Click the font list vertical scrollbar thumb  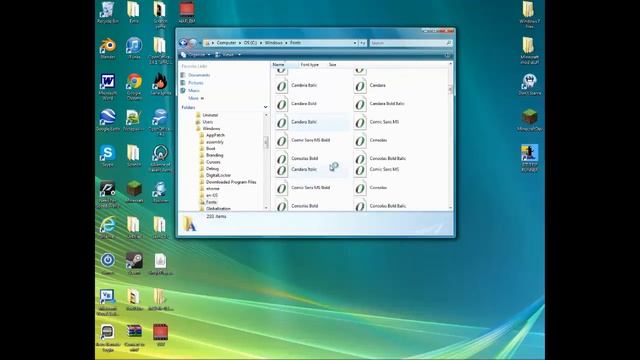coord(451,89)
